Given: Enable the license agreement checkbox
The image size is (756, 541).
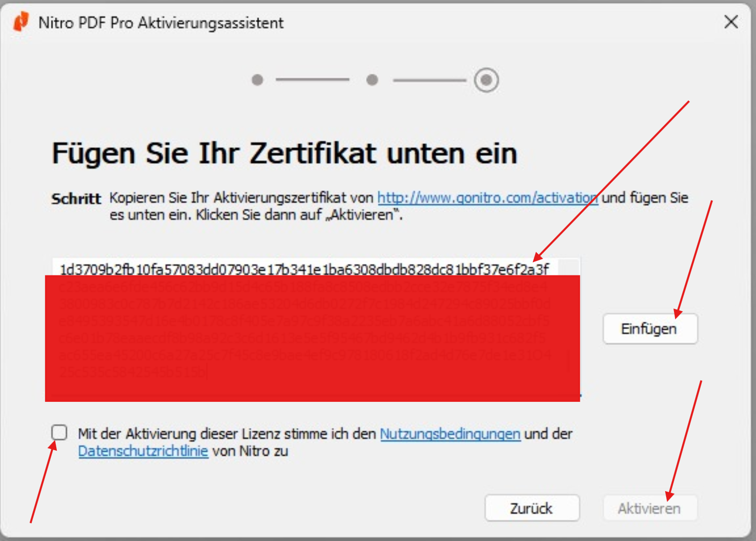Looking at the screenshot, I should pos(59,432).
